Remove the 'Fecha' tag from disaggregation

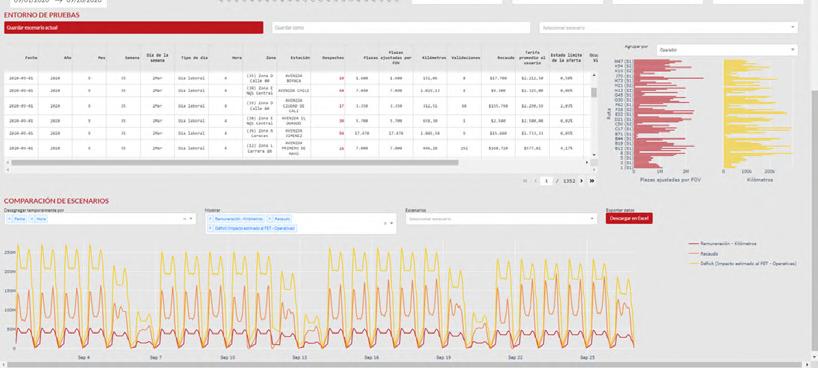[10, 219]
